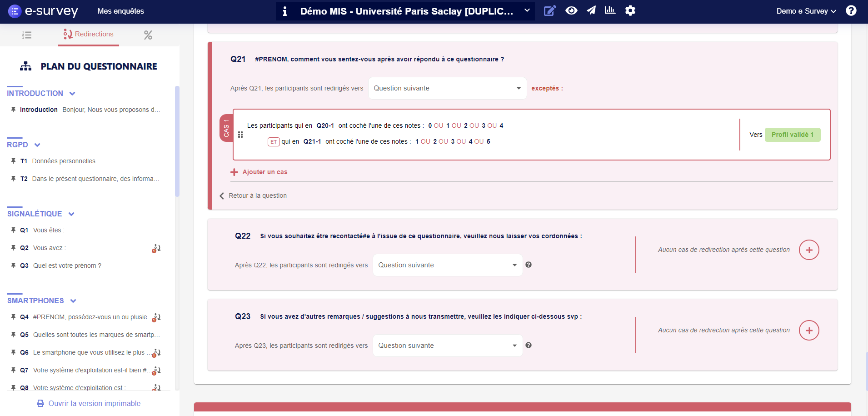
Task: Open survey settings gear icon
Action: point(630,11)
